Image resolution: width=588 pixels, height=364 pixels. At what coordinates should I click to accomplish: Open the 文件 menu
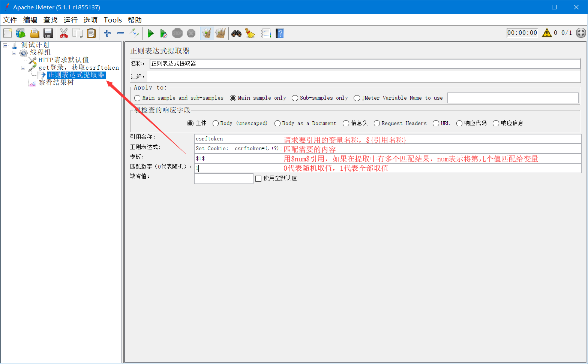point(10,20)
